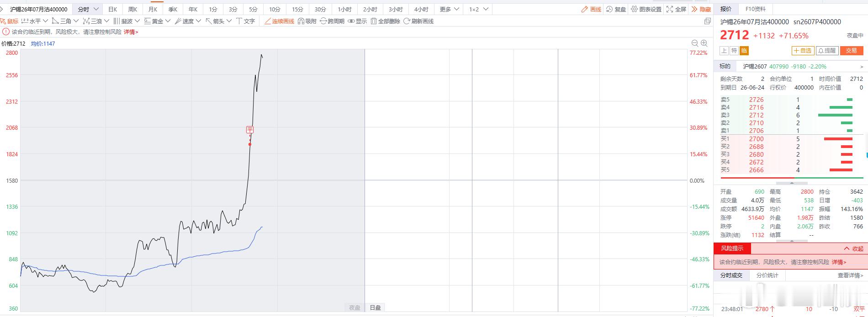Click the 刷新画线 refresh drawings icon

[x=407, y=21]
